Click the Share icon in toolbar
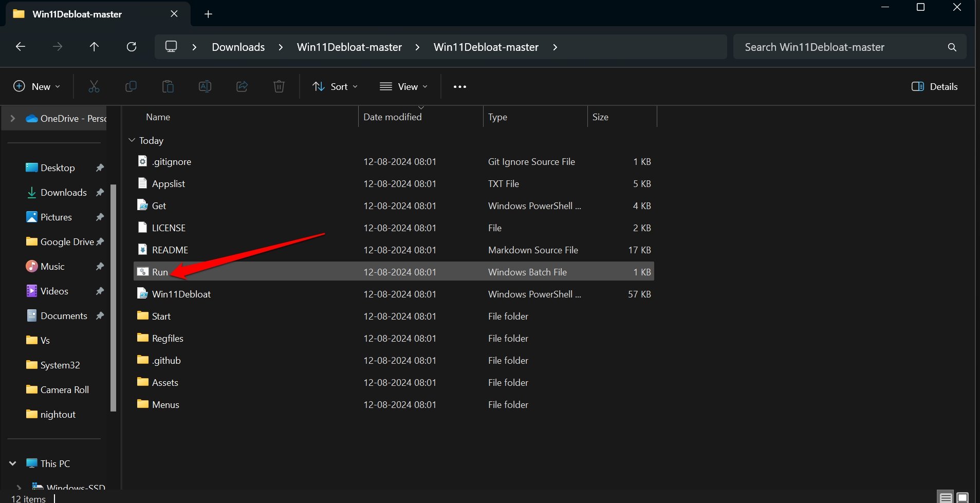 pyautogui.click(x=242, y=86)
